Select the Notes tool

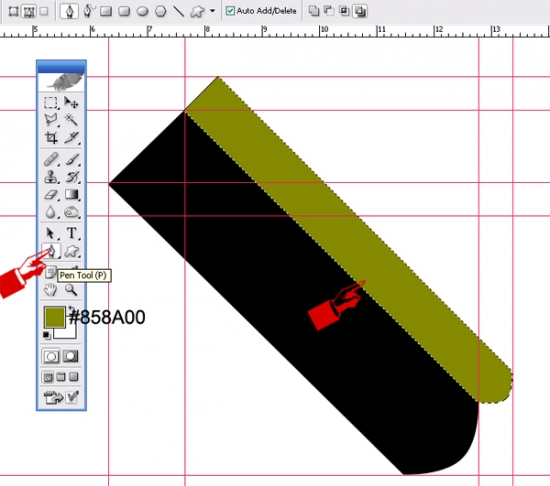(x=51, y=272)
